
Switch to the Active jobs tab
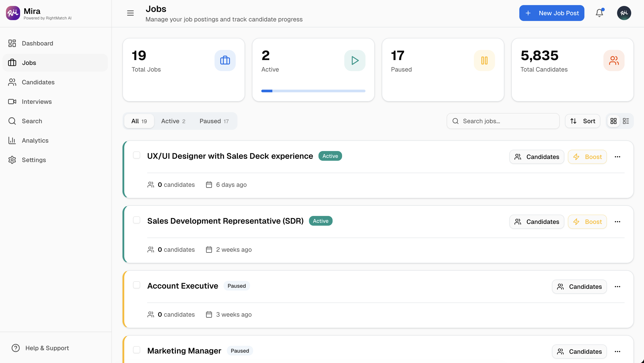pos(173,121)
